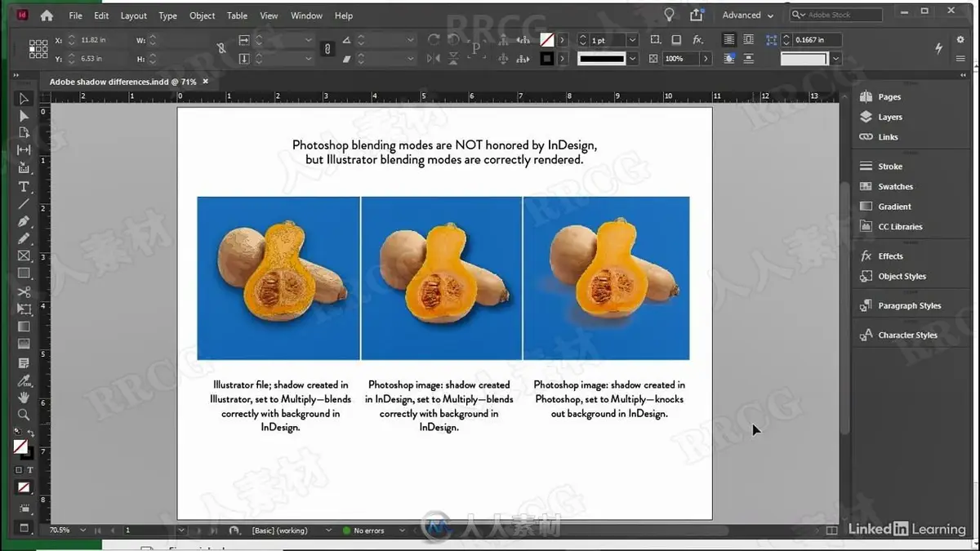Screen dimensions: 980x551
Task: Select the Direct Selection tool
Action: pyautogui.click(x=24, y=116)
